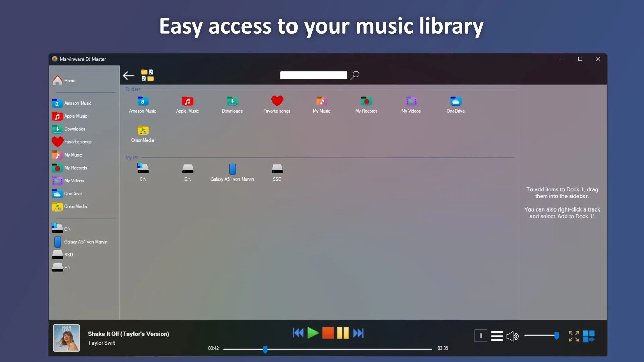
Task: Select Apple Music in the sidebar
Action: point(70,116)
